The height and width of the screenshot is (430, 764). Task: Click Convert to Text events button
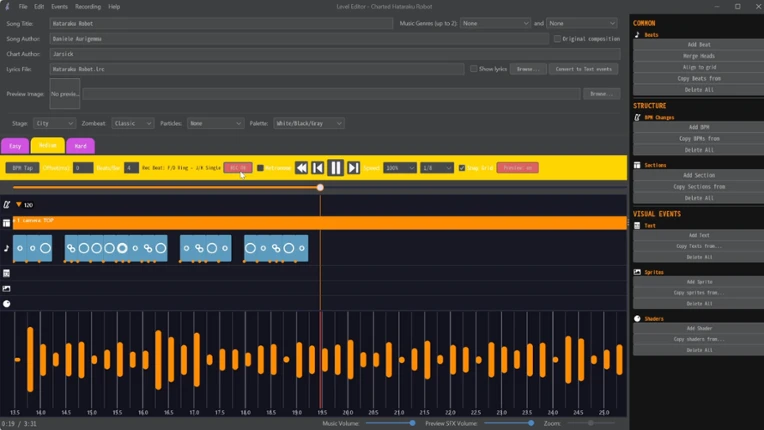tap(583, 69)
